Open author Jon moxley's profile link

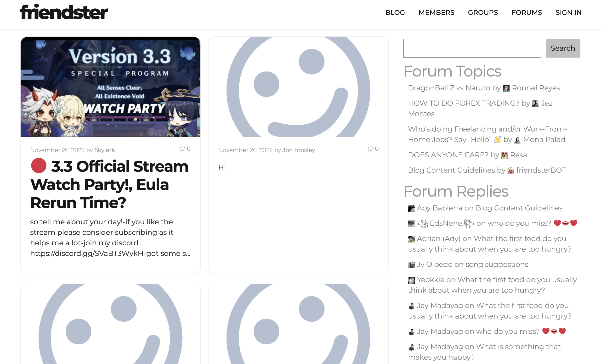tap(299, 150)
